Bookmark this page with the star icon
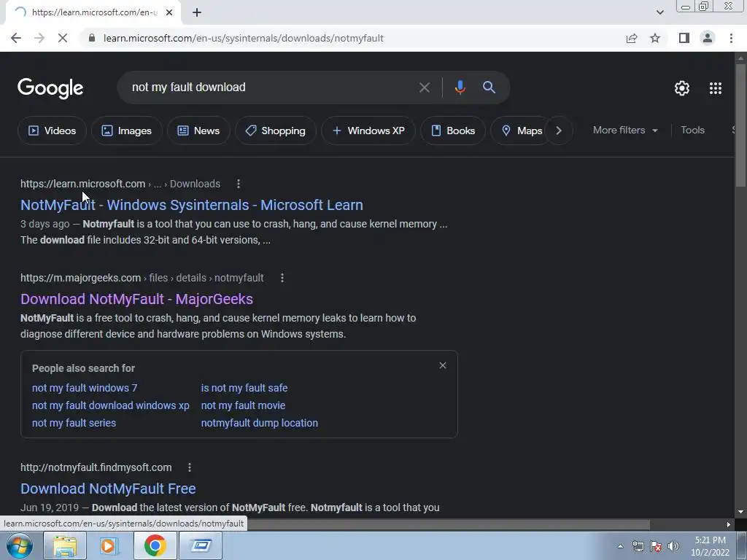 655,38
